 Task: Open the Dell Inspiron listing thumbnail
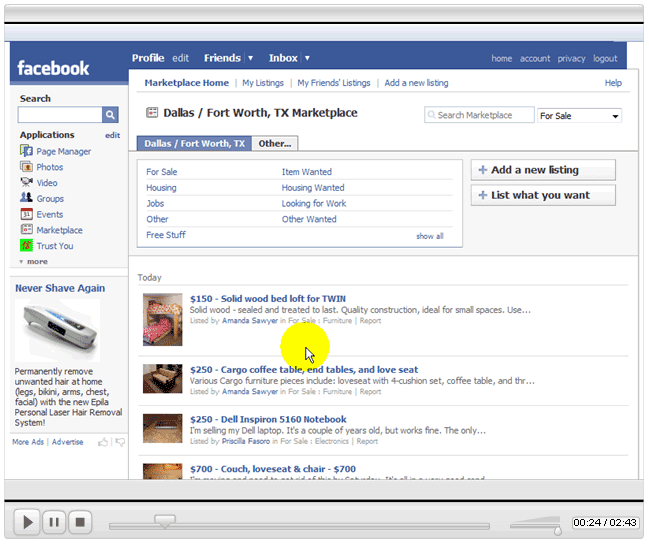click(x=163, y=428)
